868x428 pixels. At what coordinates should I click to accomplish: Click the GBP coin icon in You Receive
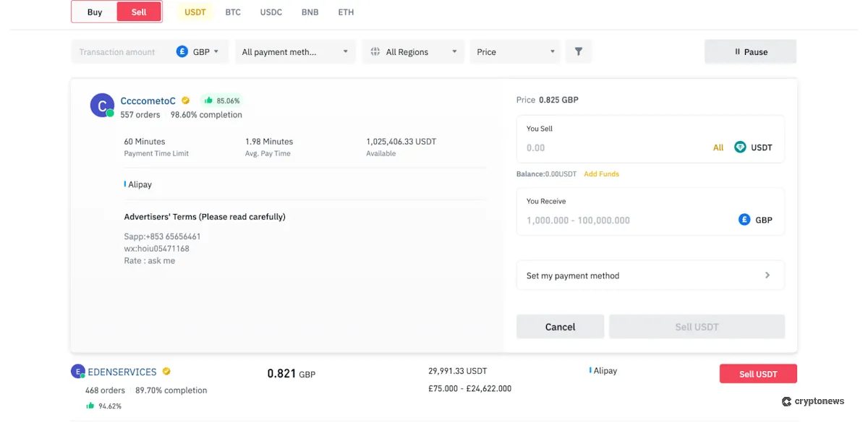tap(745, 220)
